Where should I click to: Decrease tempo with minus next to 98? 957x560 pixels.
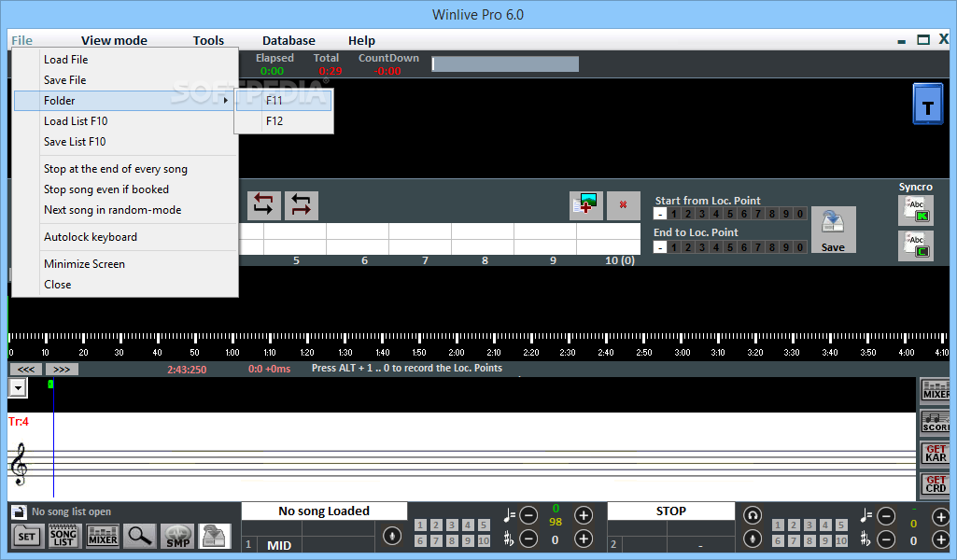point(528,515)
